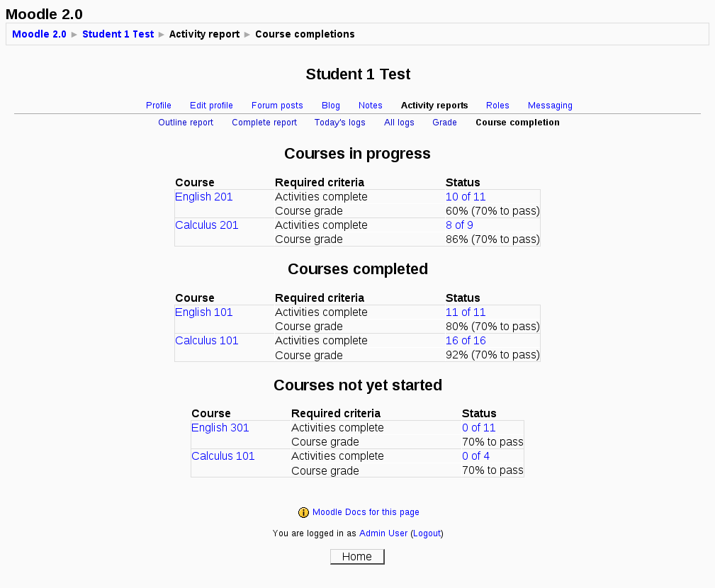Image resolution: width=715 pixels, height=588 pixels.
Task: Switch to the Edit profile tab
Action: [211, 106]
